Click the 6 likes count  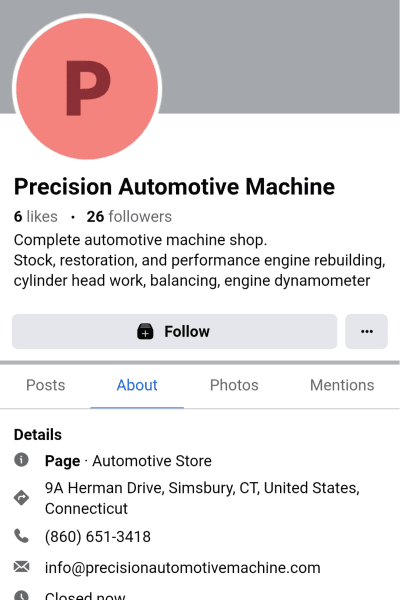click(36, 217)
